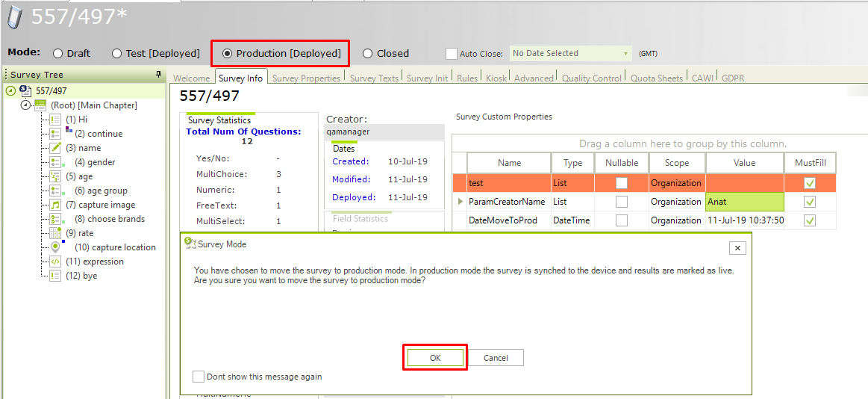This screenshot has height=399, width=868.
Task: Select the Survey Info tab
Action: [240, 78]
